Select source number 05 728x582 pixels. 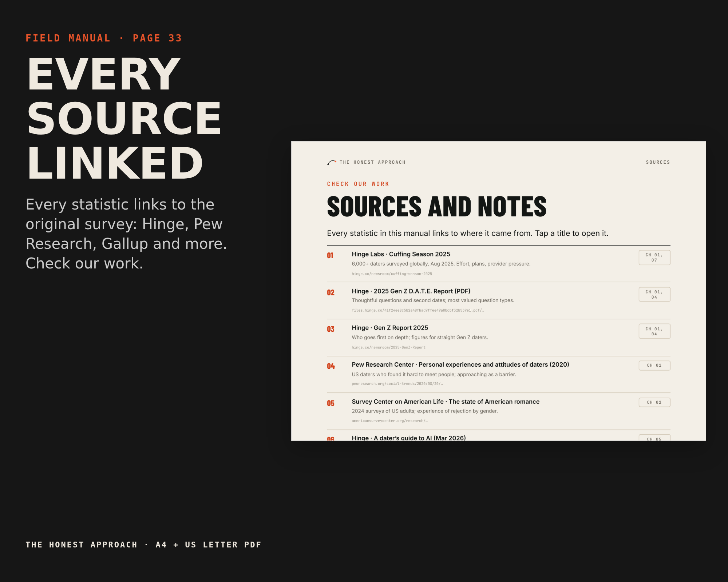[x=331, y=403]
